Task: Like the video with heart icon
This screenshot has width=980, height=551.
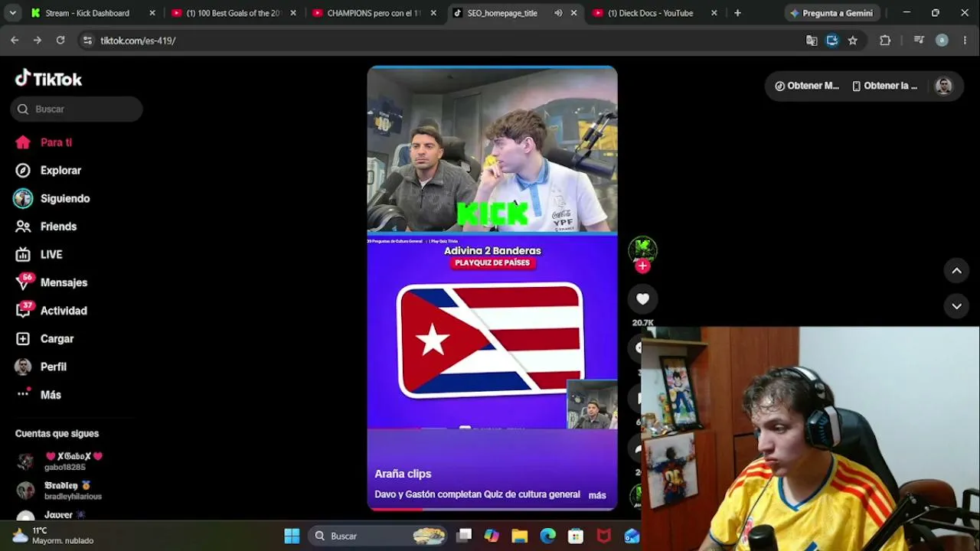Action: click(642, 299)
